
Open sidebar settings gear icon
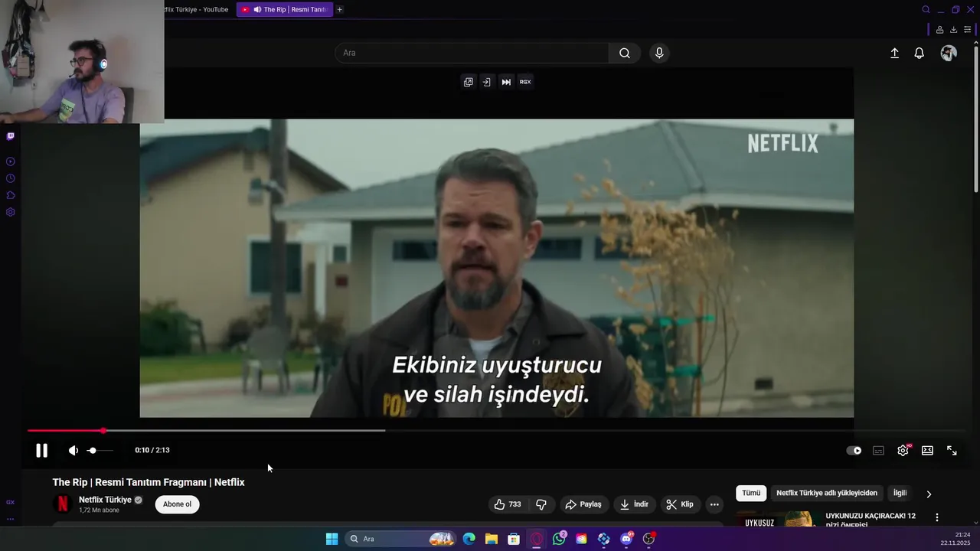(11, 212)
